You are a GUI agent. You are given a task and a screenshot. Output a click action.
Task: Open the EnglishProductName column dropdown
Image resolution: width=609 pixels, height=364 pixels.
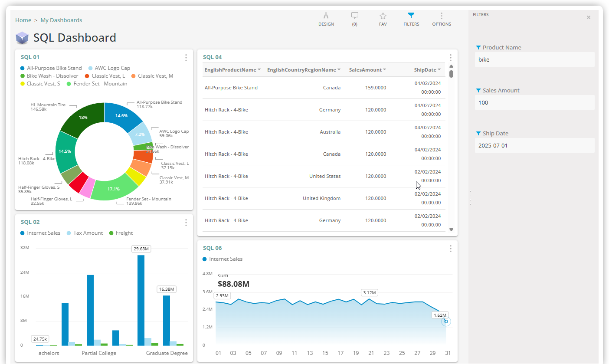259,69
